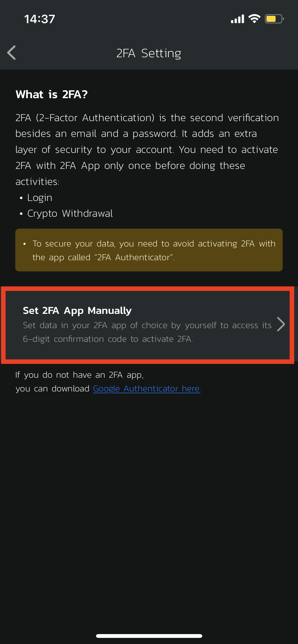The width and height of the screenshot is (298, 644).
Task: Select the yellow warning notice about 2FA Authenticator
Action: pos(149,250)
